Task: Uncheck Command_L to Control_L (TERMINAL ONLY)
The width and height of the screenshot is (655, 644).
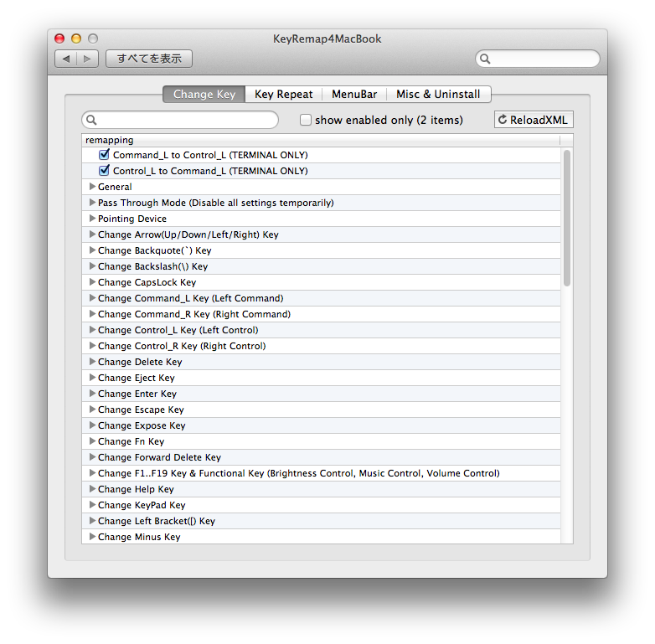Action: click(104, 155)
